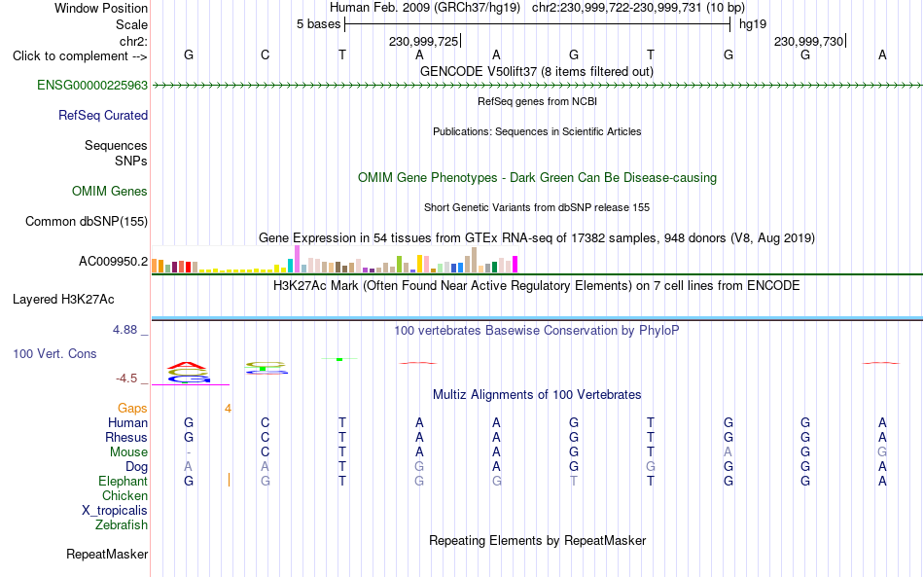Click the orange insertion bar in Elephant row

pyautogui.click(x=229, y=480)
